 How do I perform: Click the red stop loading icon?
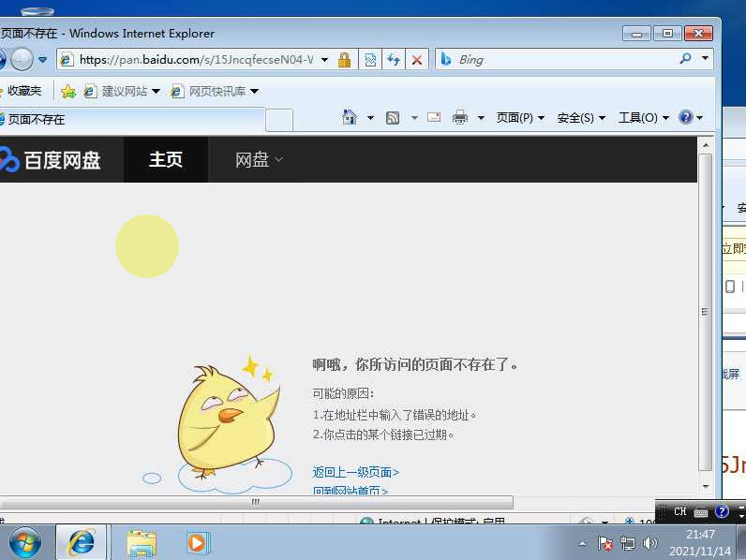417,59
